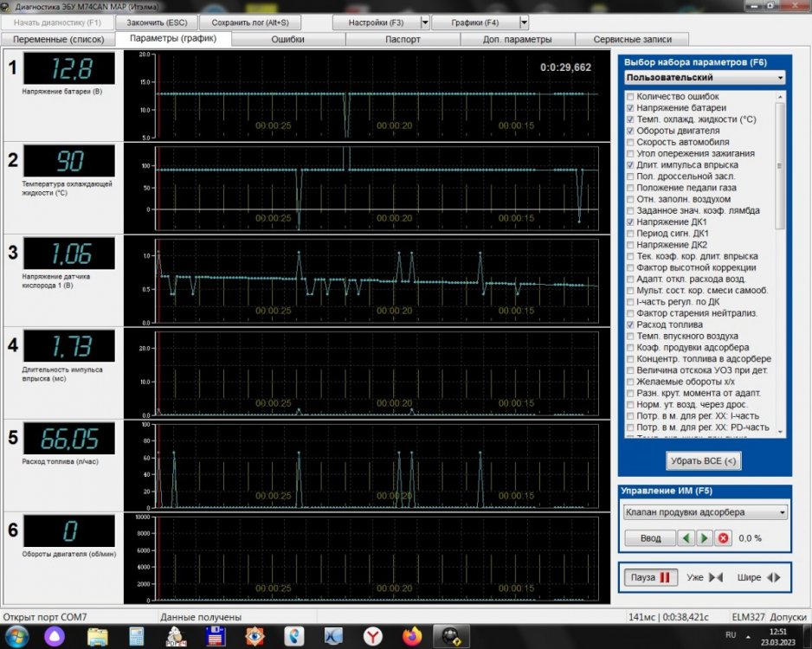The image size is (812, 649).
Task: Uncheck the Напряжение батареи checkbox
Action: click(630, 108)
